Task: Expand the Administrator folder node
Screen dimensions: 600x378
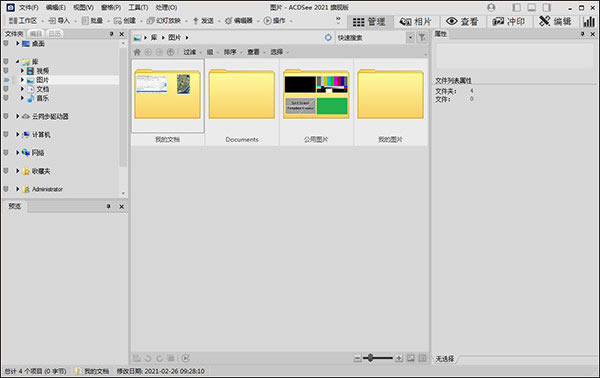Action: click(x=18, y=189)
